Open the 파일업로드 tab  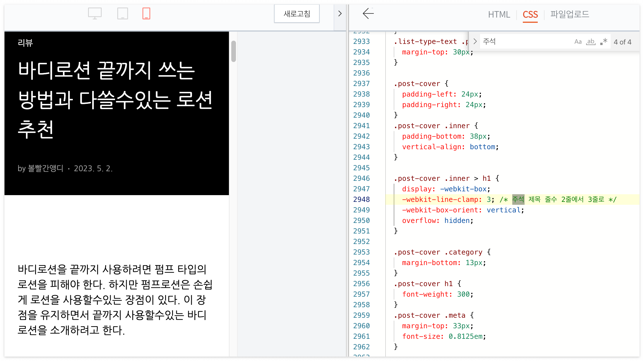pos(570,14)
